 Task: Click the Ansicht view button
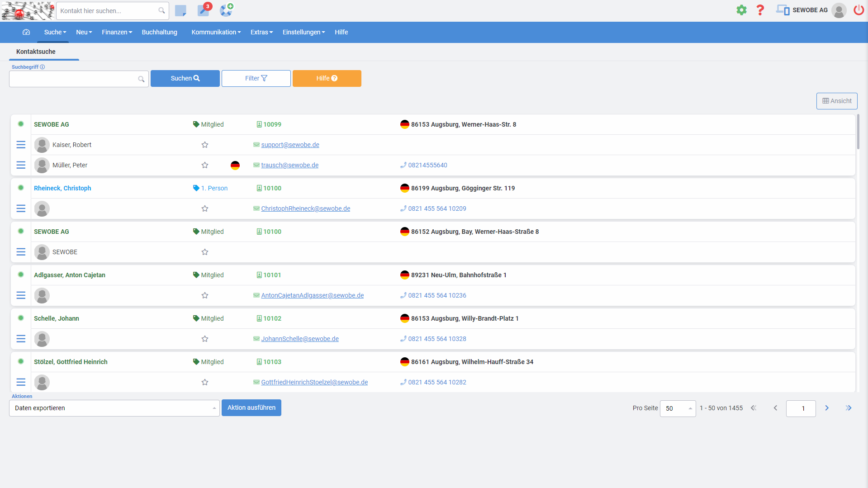837,101
